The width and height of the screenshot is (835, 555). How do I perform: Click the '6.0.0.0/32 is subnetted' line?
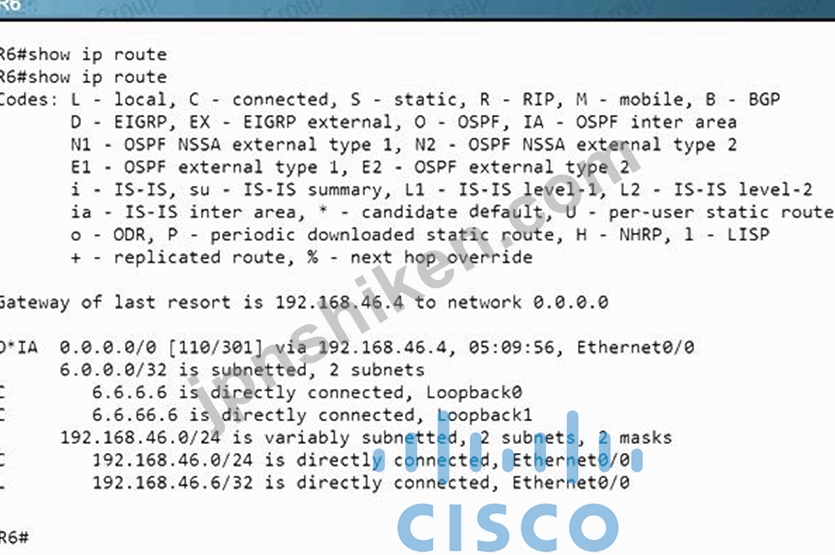242,370
